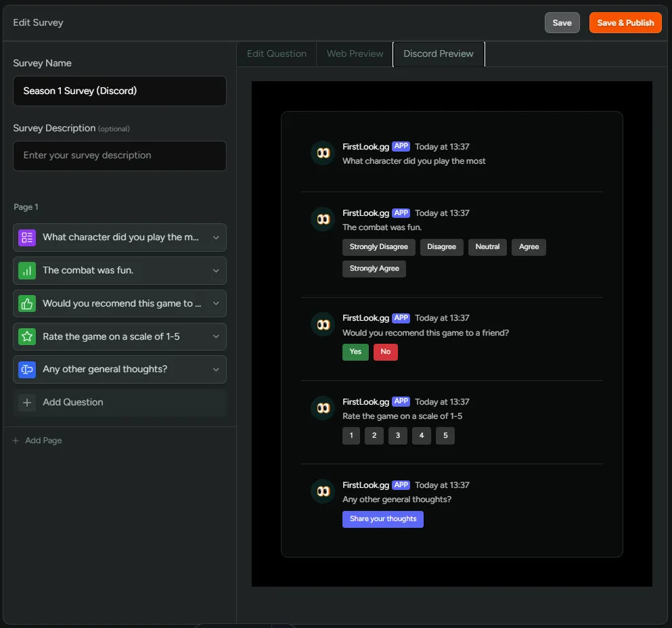This screenshot has height=628, width=672.
Task: Click the FirstLook.gg bot avatar in the first message
Action: pyautogui.click(x=323, y=152)
